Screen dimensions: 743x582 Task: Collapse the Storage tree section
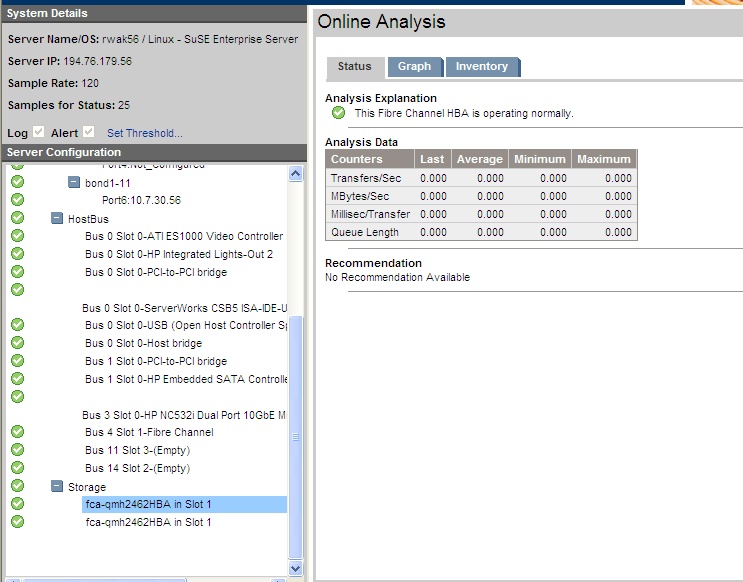[x=57, y=487]
